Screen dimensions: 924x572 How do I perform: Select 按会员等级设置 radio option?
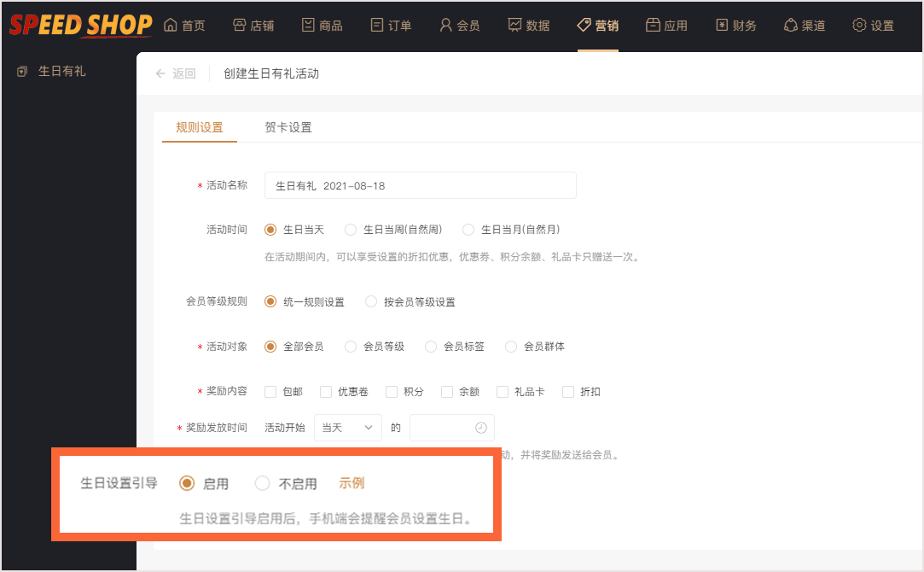click(371, 302)
